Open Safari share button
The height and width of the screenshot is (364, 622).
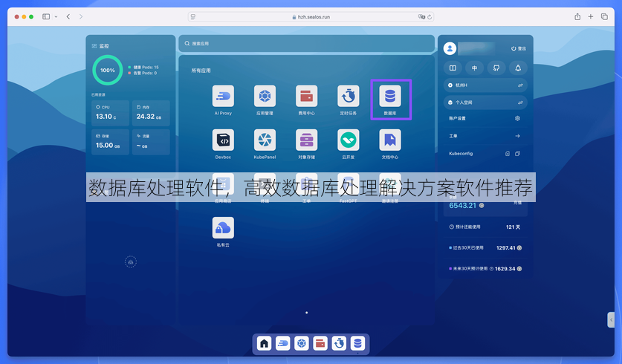[x=577, y=16]
